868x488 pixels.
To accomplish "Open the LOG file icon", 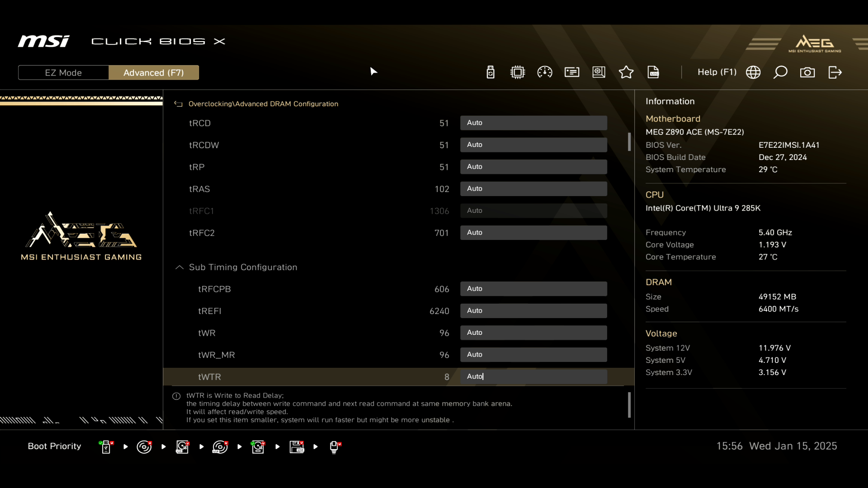I will click(653, 72).
